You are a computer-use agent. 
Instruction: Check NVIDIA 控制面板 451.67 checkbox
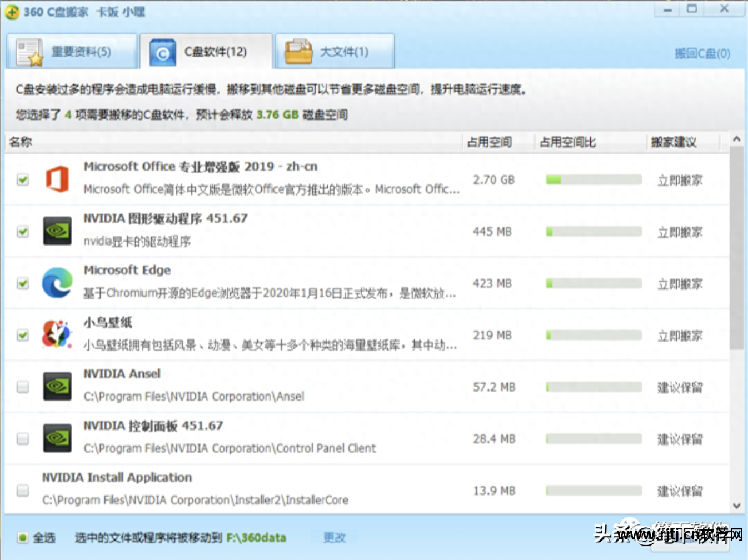point(23,438)
